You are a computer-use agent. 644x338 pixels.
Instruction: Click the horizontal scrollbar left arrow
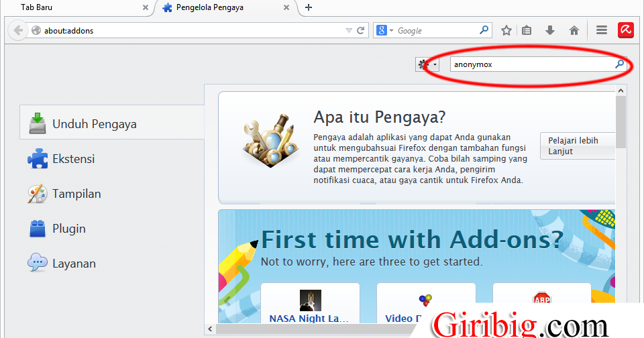(210, 329)
